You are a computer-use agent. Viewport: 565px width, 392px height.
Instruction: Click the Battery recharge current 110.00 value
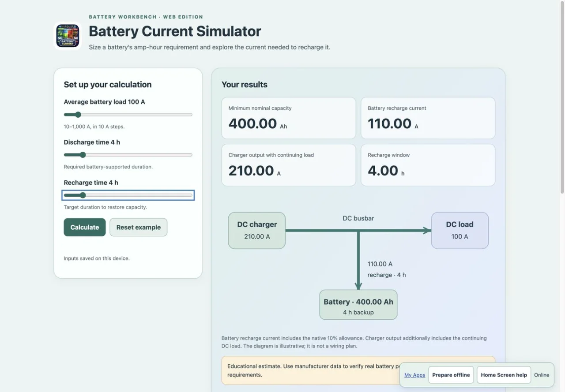tap(390, 123)
